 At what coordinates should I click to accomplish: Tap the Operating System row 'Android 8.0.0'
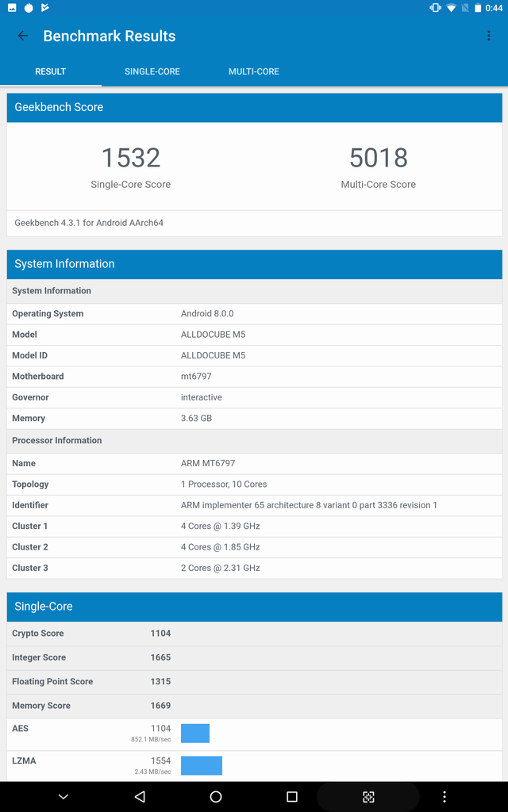coord(207,314)
